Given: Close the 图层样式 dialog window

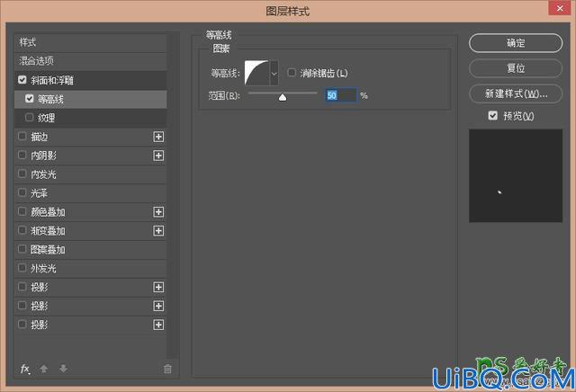Looking at the screenshot, I should 560,8.
